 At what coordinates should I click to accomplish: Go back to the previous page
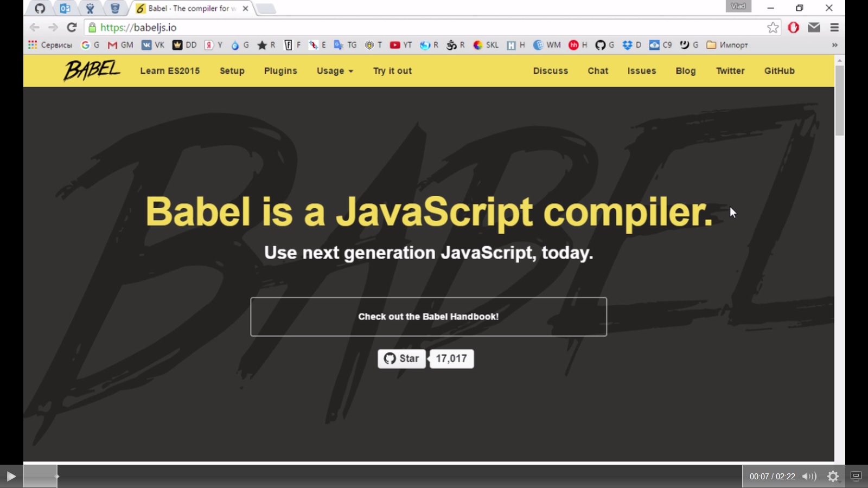point(35,27)
